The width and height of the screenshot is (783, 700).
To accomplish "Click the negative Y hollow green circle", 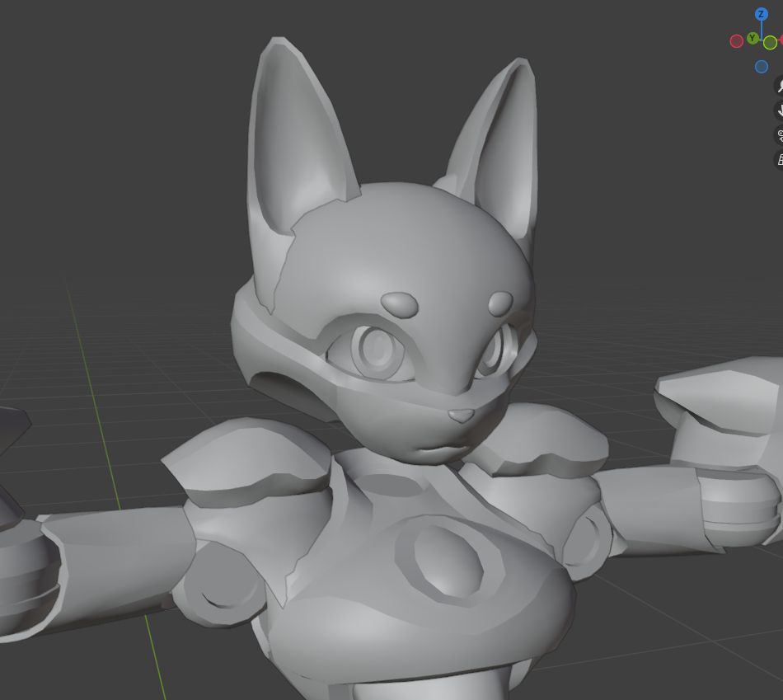I will (770, 42).
